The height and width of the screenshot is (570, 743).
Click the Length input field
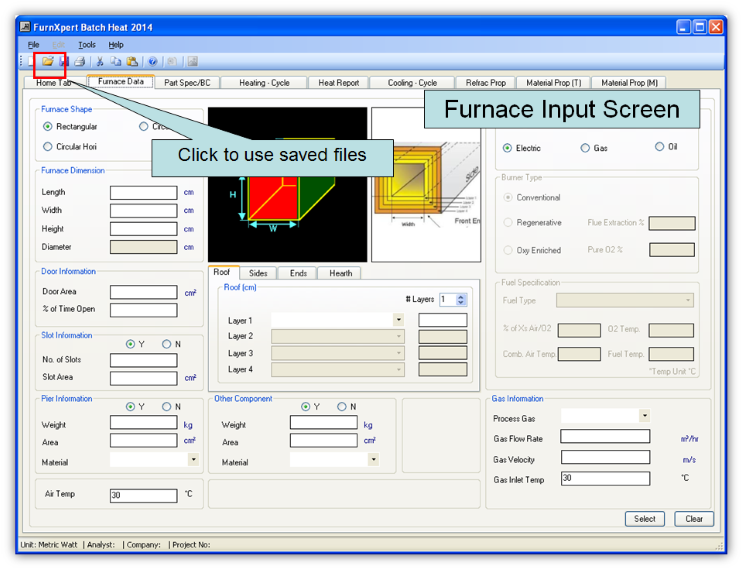[144, 193]
